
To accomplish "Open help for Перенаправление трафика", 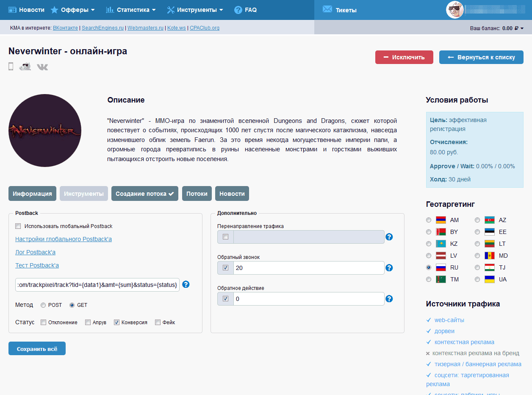I will tap(389, 236).
